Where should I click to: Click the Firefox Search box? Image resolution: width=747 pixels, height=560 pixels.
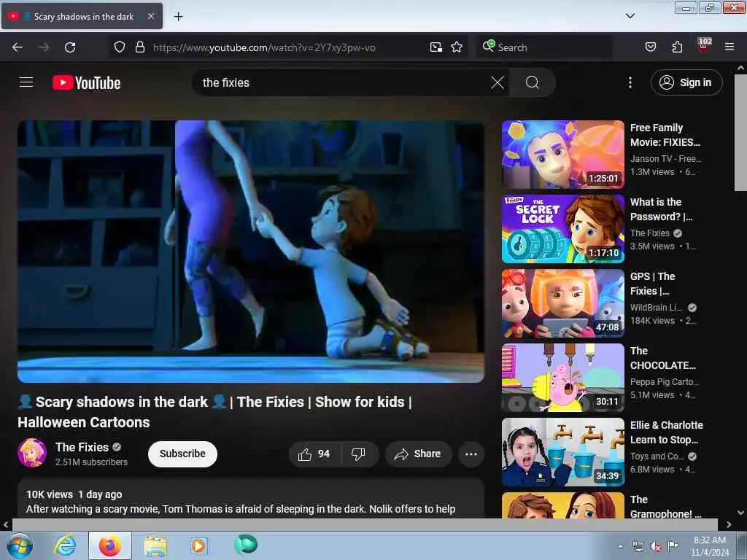[544, 47]
